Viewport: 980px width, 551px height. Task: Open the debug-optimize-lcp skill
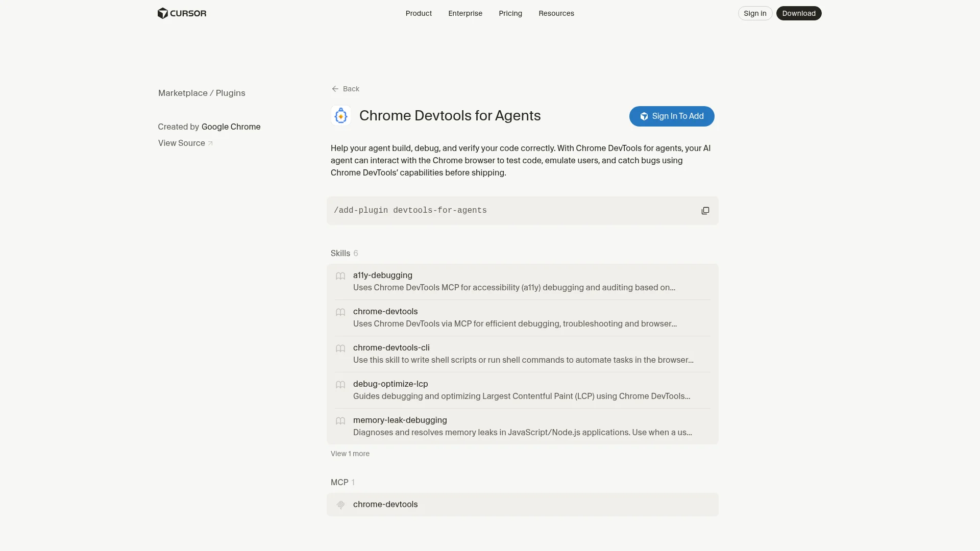[523, 390]
